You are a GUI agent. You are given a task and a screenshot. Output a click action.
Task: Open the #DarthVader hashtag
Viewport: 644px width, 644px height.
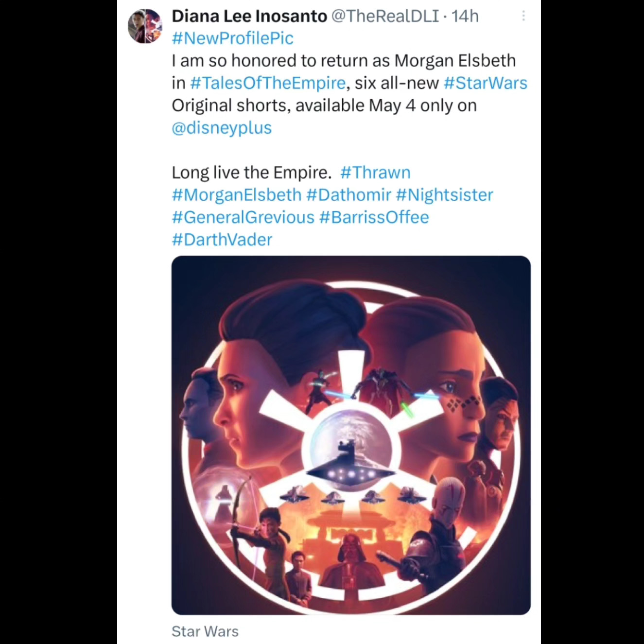[x=222, y=240]
